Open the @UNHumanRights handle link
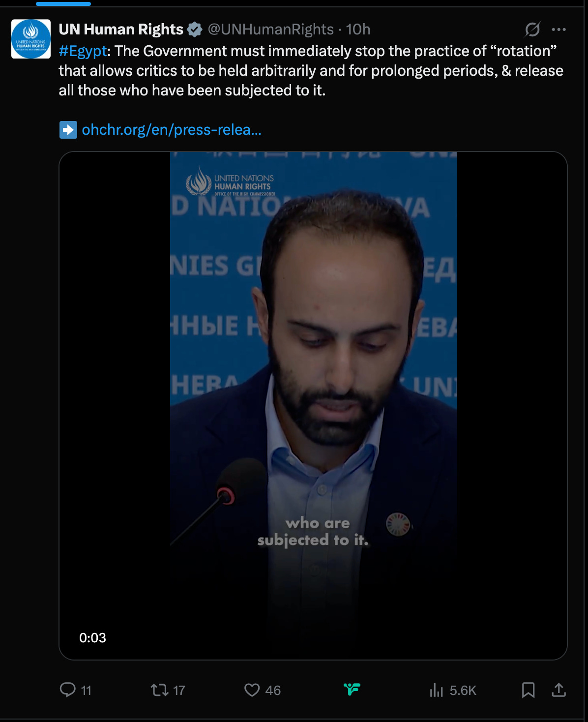This screenshot has width=588, height=722. click(x=271, y=30)
